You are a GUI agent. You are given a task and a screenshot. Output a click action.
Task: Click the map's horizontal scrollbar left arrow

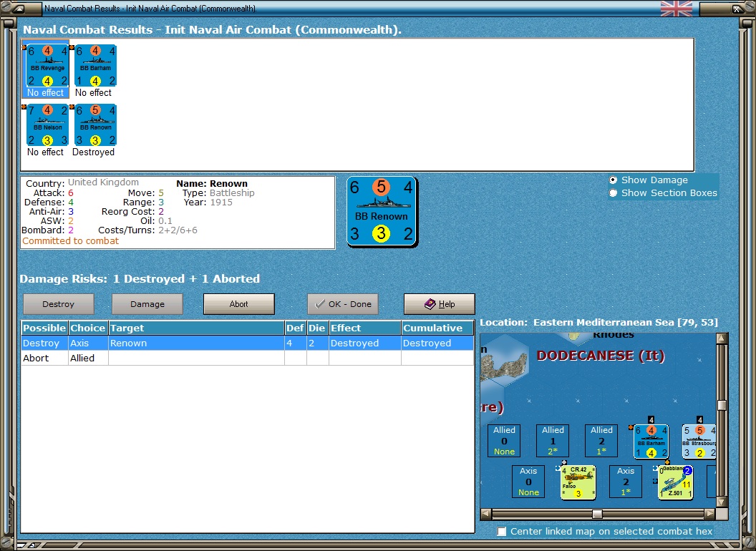pos(486,514)
